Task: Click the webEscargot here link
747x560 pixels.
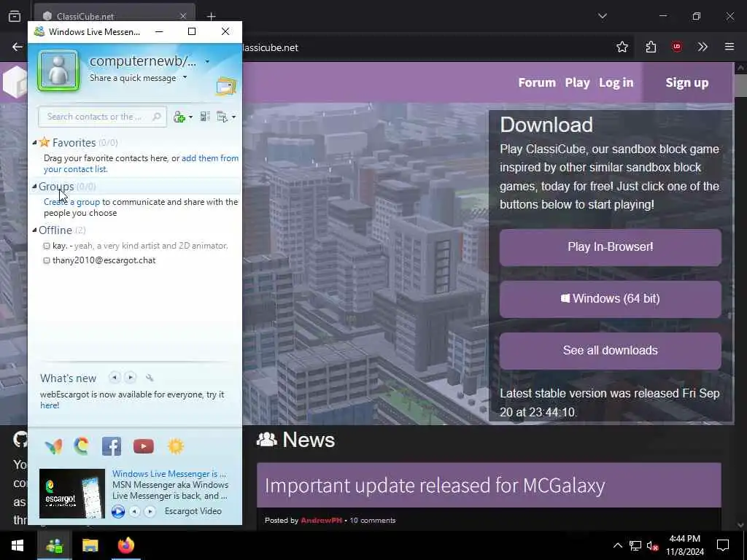Action: [50, 405]
